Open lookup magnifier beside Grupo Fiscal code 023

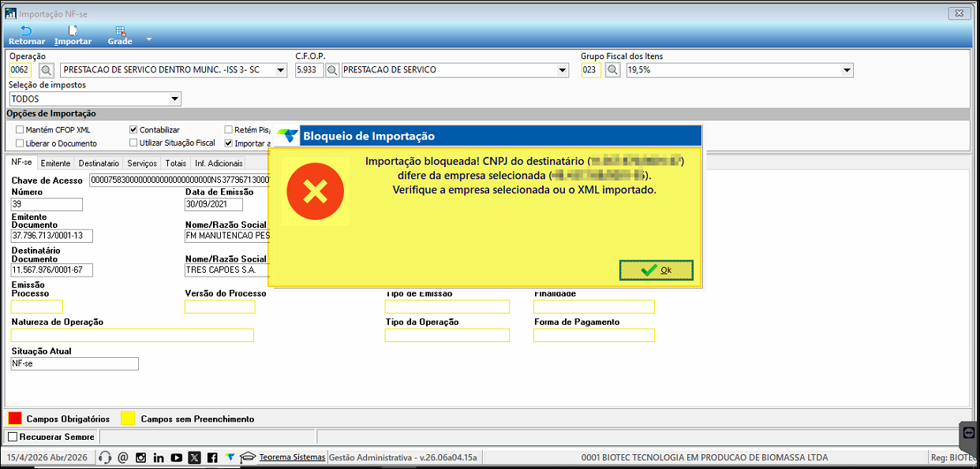[x=612, y=70]
